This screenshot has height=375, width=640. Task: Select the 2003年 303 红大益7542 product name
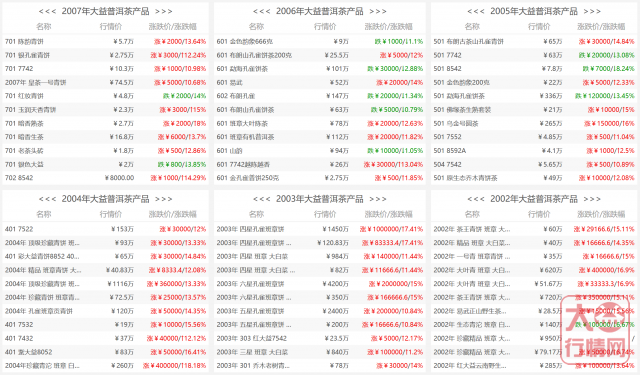click(252, 338)
